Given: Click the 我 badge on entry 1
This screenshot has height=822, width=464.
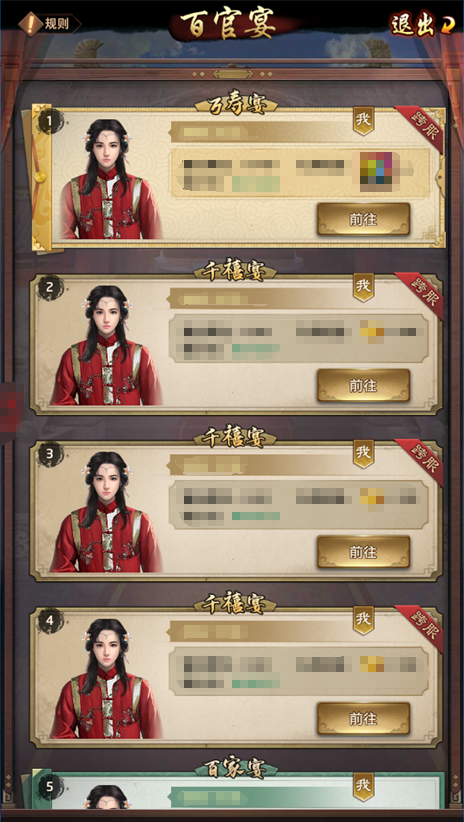Looking at the screenshot, I should [363, 121].
